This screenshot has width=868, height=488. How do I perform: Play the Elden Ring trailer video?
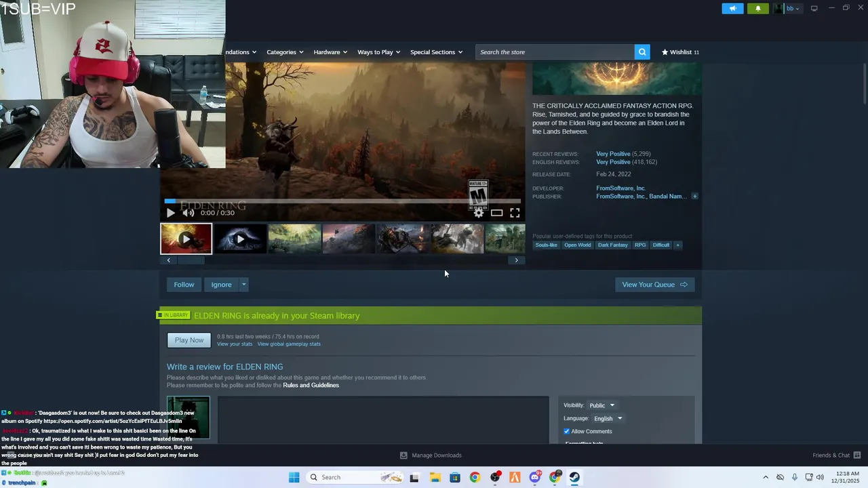pyautogui.click(x=170, y=213)
